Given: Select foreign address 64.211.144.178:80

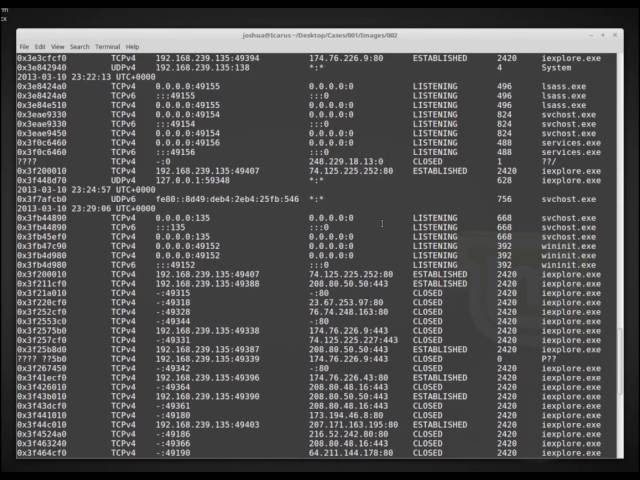Looking at the screenshot, I should point(351,453).
